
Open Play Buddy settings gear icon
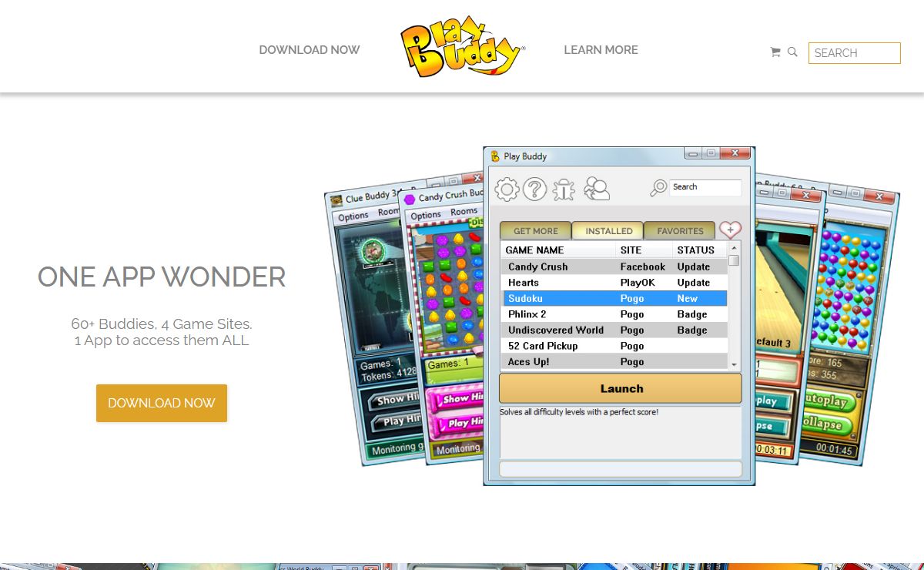tap(507, 189)
